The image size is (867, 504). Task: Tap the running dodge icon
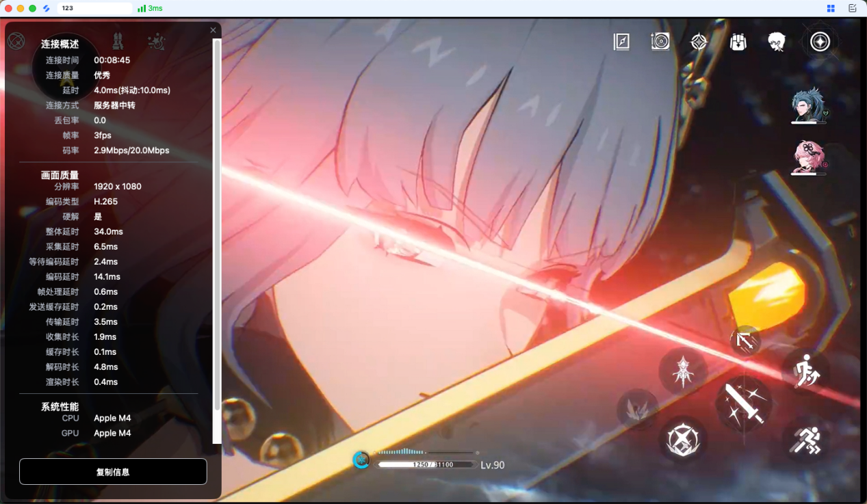point(805,440)
